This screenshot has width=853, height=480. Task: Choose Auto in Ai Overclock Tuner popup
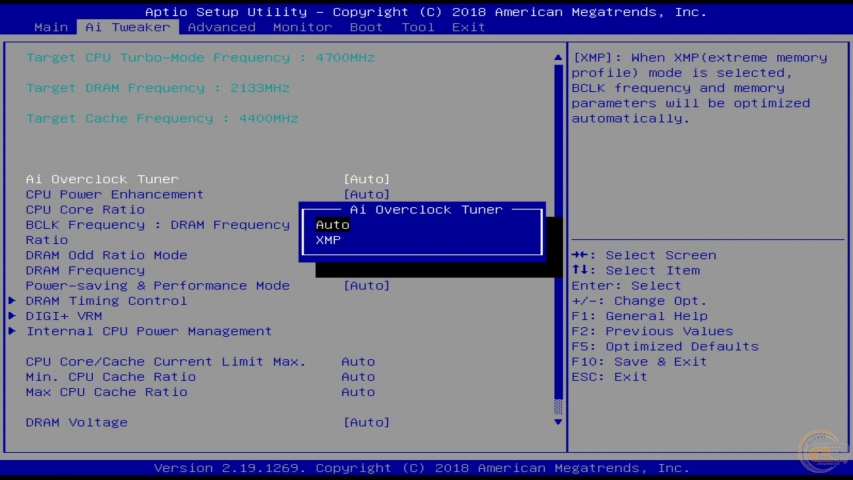[332, 225]
